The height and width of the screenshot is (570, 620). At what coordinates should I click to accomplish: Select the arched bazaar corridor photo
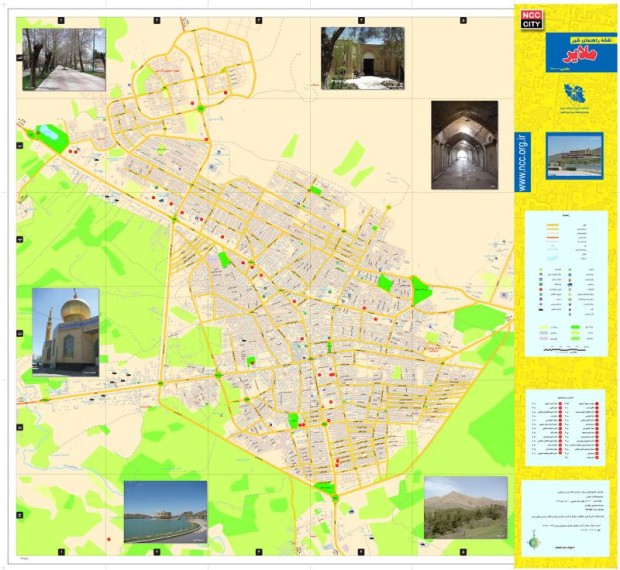464,144
